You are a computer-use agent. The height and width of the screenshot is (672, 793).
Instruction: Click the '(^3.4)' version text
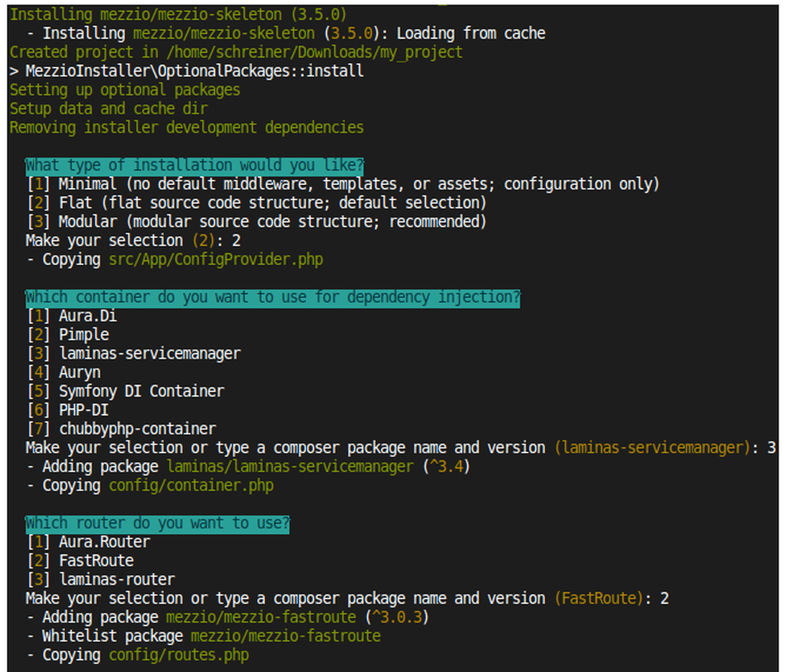(446, 467)
